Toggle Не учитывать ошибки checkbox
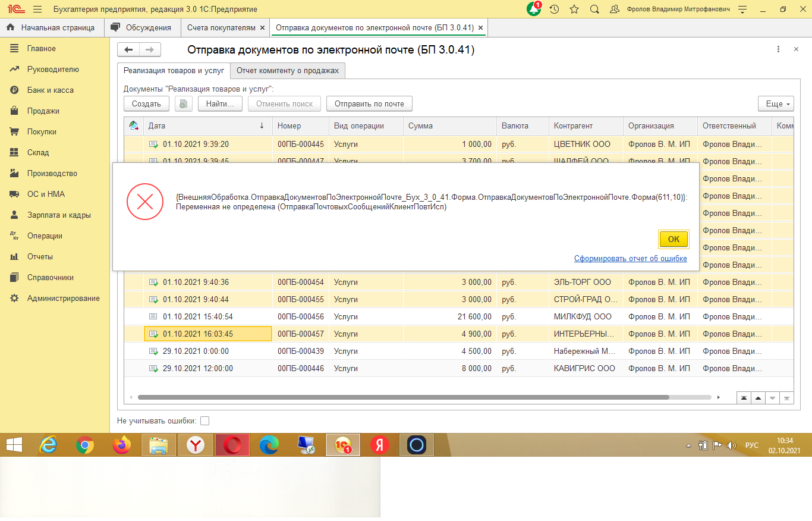 [x=205, y=421]
